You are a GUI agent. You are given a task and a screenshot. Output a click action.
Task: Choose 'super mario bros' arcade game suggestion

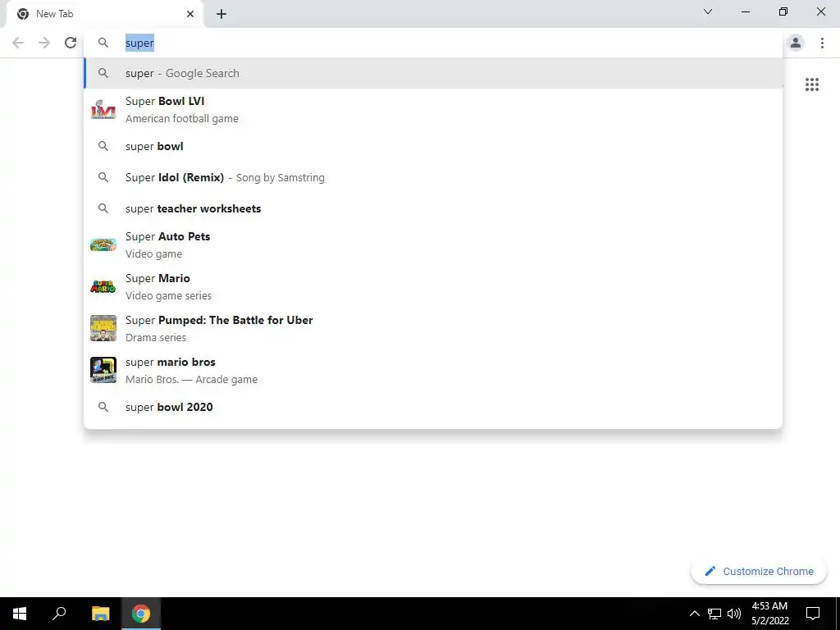click(x=433, y=370)
